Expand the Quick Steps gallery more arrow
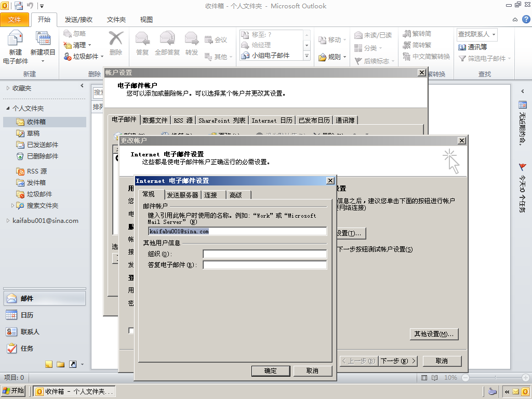Screen dimensions: 532x399 point(307,56)
